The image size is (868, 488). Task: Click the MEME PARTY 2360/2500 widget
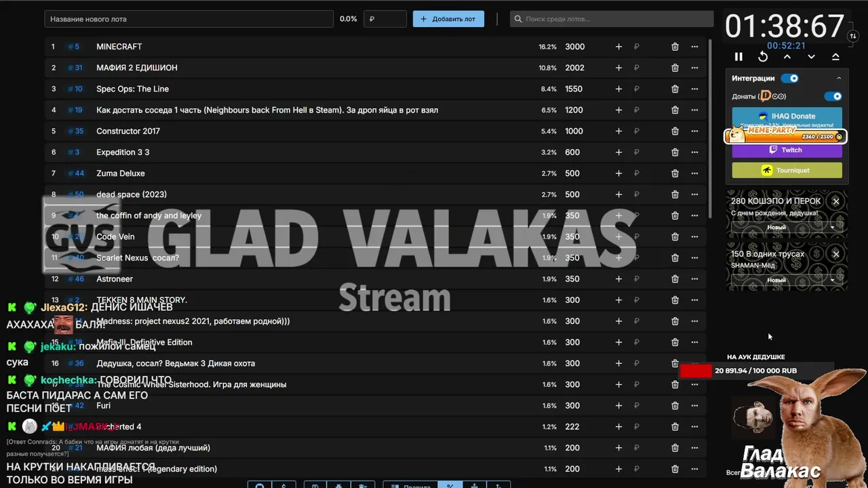click(x=785, y=135)
